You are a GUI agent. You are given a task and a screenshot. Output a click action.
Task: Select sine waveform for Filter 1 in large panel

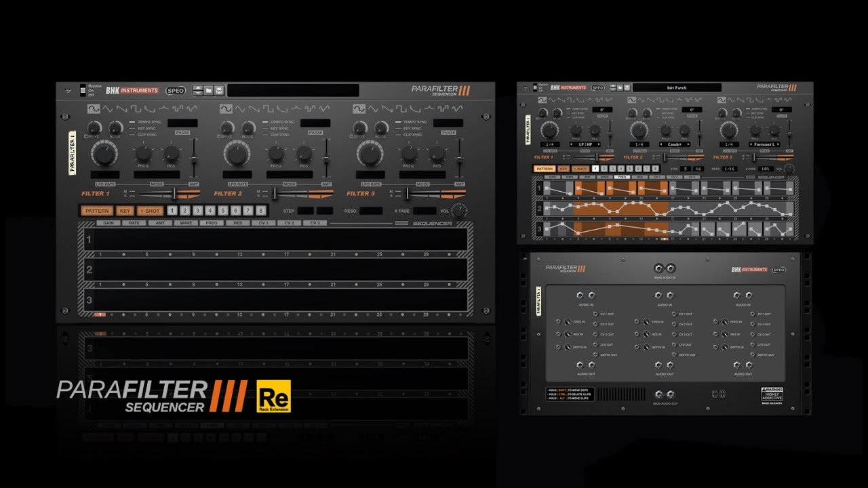(93, 108)
